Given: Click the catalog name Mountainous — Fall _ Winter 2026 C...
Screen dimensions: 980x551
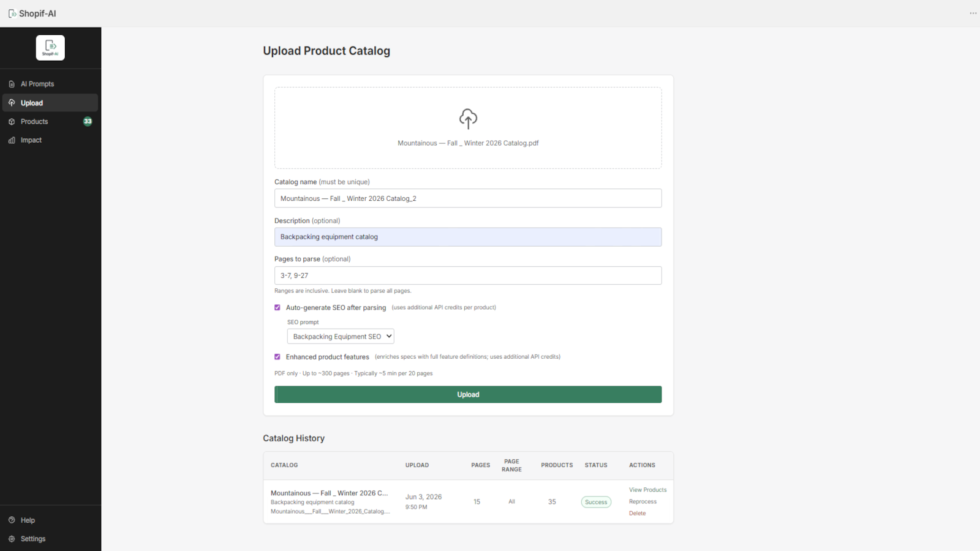Looking at the screenshot, I should point(330,493).
